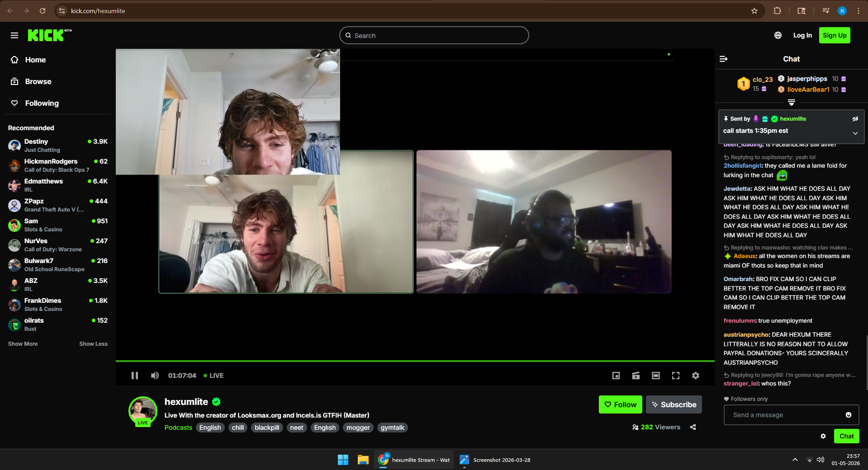The height and width of the screenshot is (470, 868).
Task: Open the Podcasts category link
Action: pos(178,428)
